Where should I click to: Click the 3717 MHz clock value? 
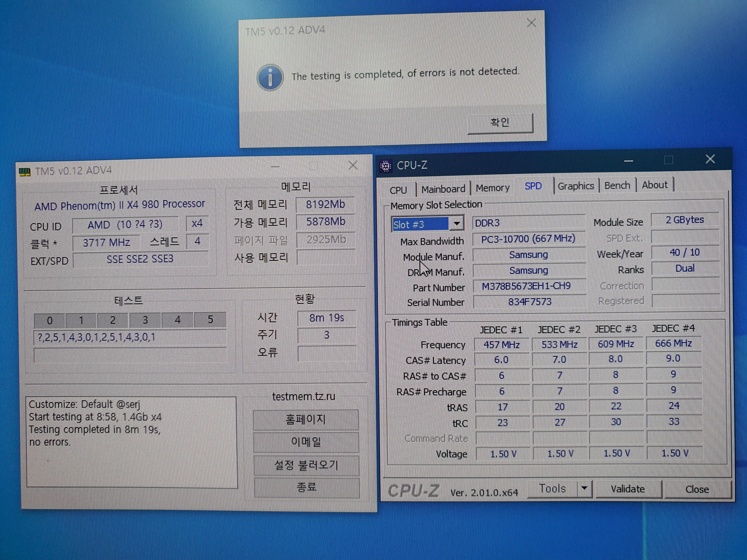pos(106,243)
